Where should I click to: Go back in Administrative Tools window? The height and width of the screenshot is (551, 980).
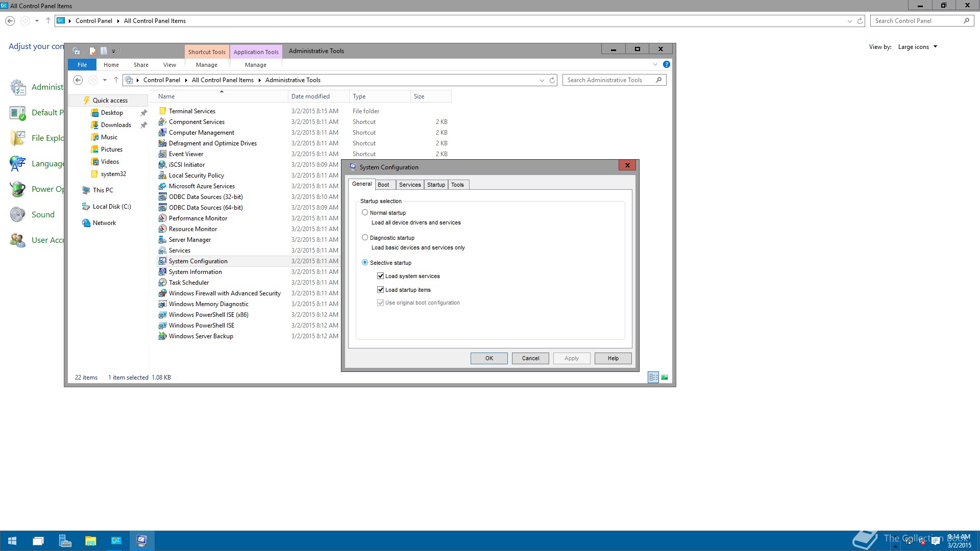pyautogui.click(x=78, y=80)
